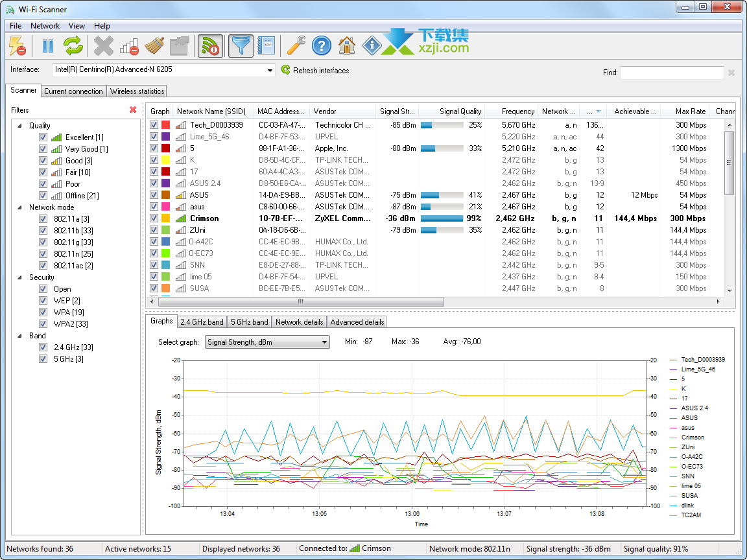Click the green refresh icon beside Refresh interfaces
The width and height of the screenshot is (747, 560).
click(x=286, y=70)
